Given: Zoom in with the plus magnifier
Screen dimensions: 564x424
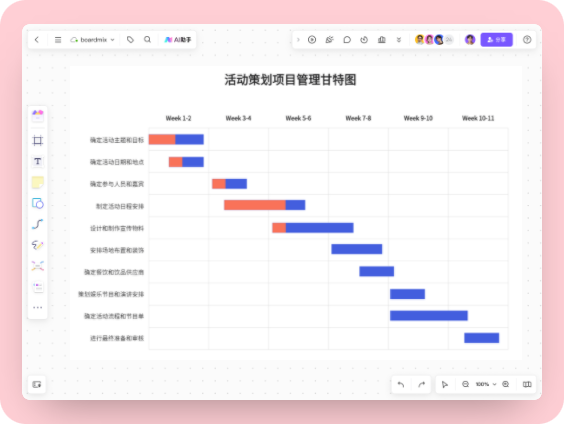Looking at the screenshot, I should [x=506, y=384].
